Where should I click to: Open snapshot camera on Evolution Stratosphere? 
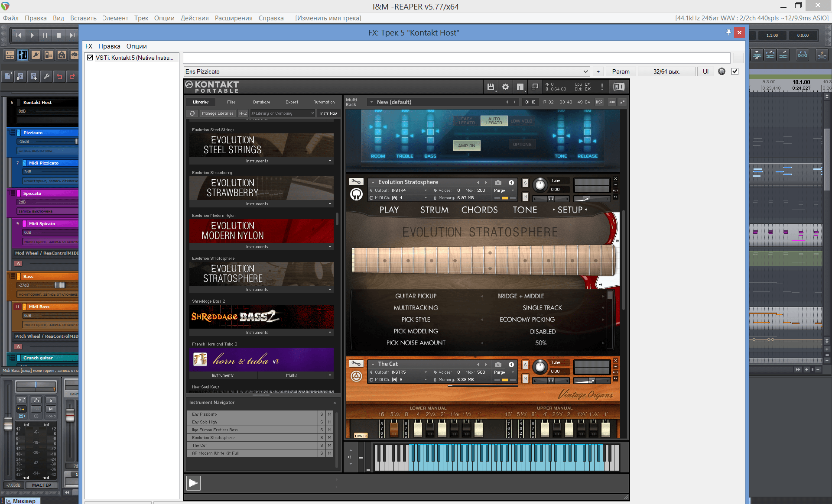click(x=498, y=183)
